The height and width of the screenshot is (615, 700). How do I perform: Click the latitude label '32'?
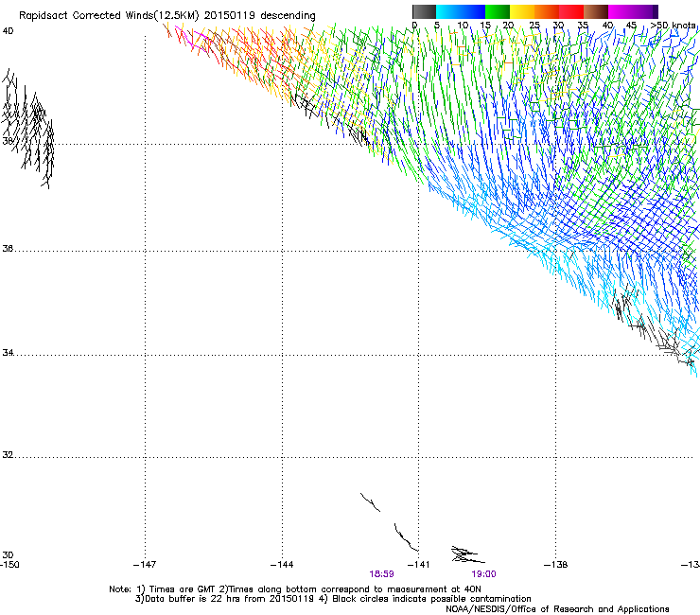pyautogui.click(x=8, y=455)
